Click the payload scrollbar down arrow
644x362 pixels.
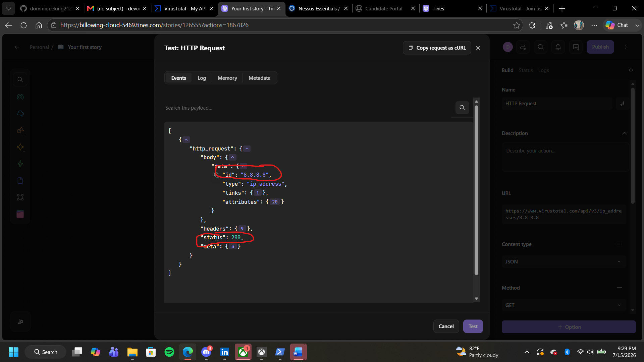pos(476,299)
